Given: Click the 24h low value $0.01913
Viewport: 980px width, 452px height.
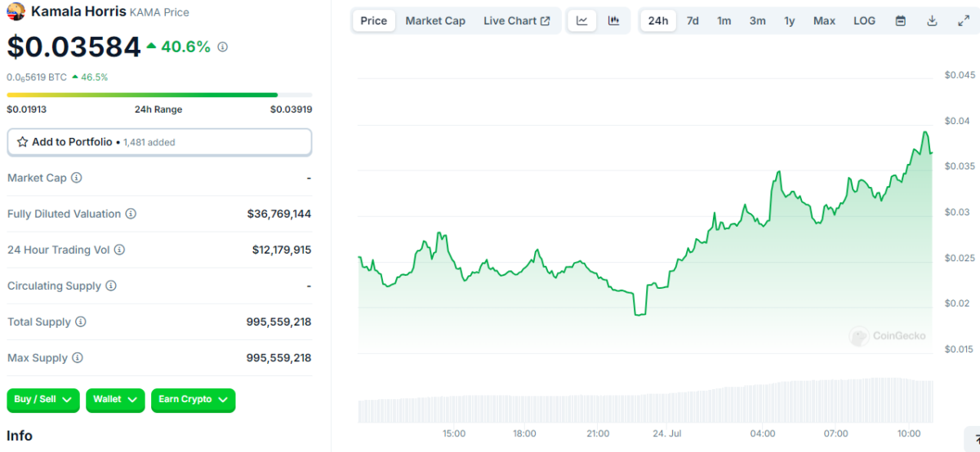Looking at the screenshot, I should coord(27,109).
